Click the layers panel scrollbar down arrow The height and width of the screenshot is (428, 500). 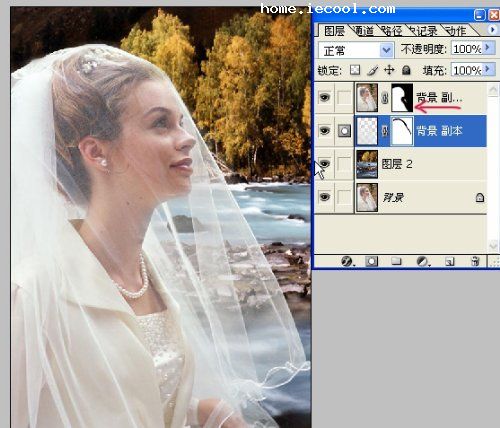coord(493,246)
